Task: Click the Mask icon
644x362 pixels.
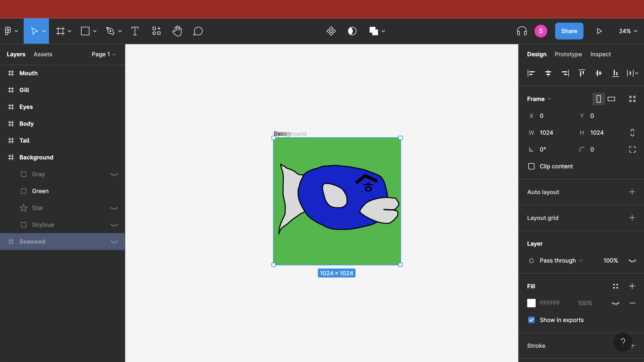Action: (x=352, y=31)
